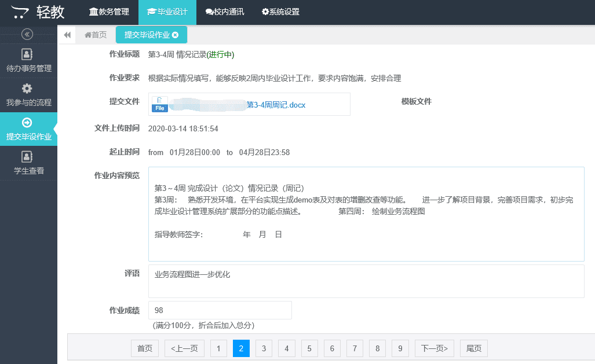This screenshot has width=595, height=364.
Task: Select 提交毕设作业 arrow icon in sidebar
Action: [27, 122]
